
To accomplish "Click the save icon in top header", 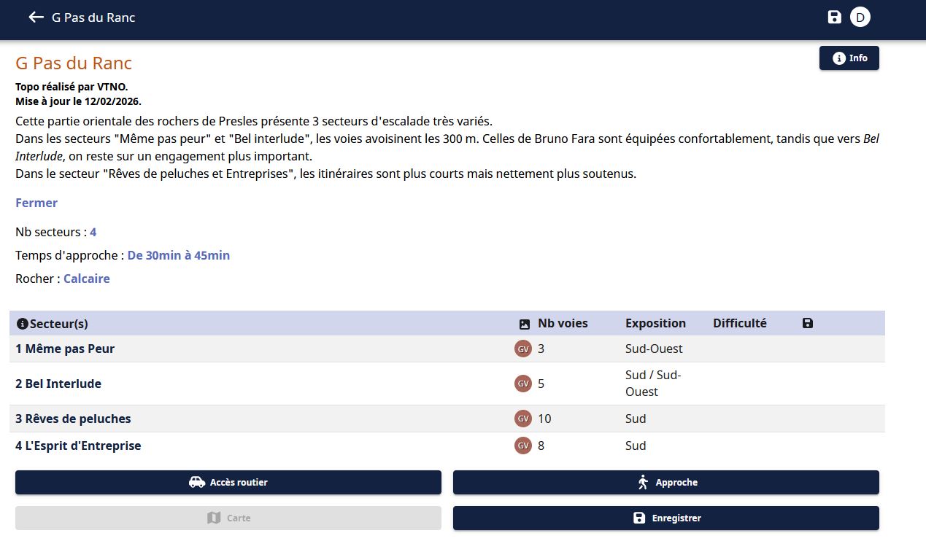I will click(x=835, y=17).
